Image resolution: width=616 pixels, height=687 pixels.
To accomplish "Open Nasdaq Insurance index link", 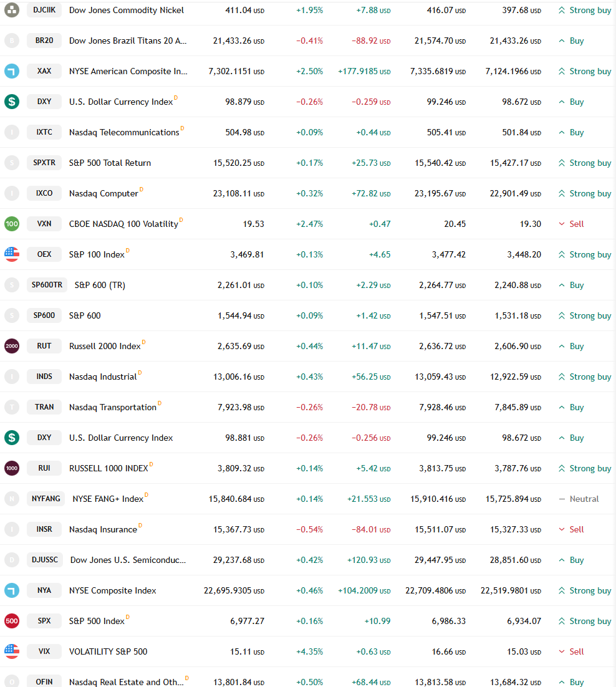I will click(103, 529).
